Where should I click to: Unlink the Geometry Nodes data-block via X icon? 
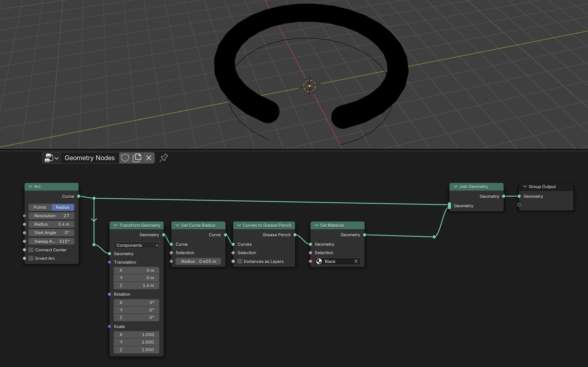[x=149, y=158]
